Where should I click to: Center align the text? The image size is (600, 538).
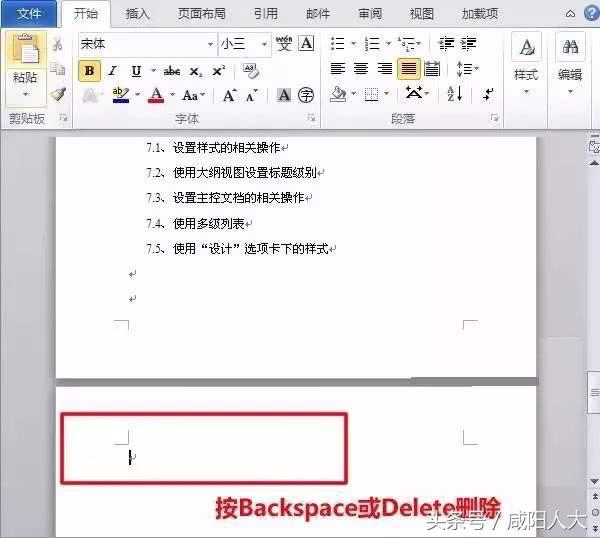tap(361, 69)
